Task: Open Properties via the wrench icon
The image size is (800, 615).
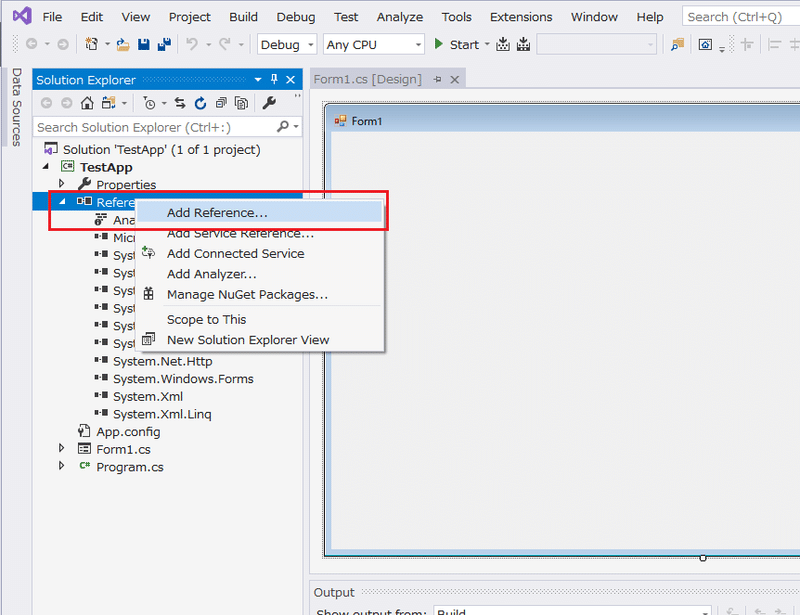Action: (x=269, y=103)
